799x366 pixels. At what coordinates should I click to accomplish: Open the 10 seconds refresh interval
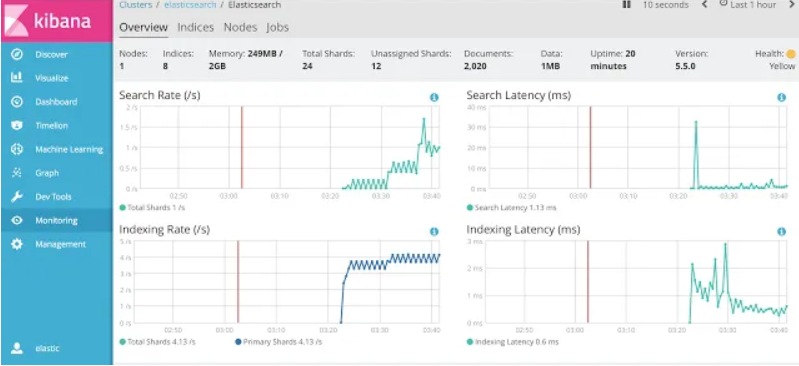click(665, 5)
